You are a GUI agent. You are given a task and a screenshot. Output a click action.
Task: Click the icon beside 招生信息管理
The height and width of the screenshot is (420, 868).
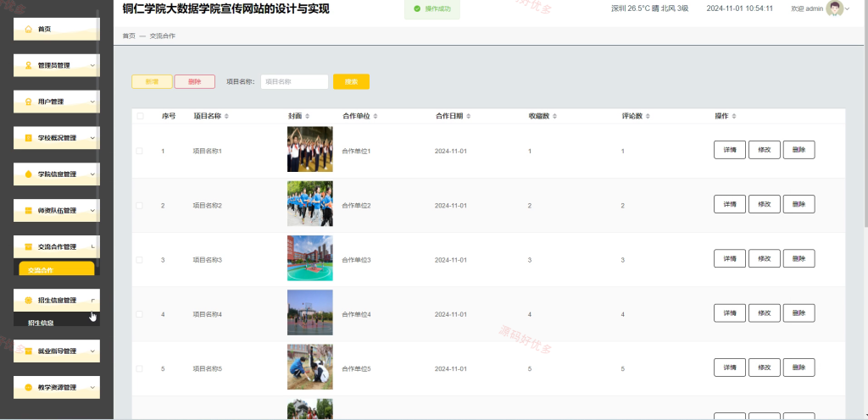coord(28,300)
